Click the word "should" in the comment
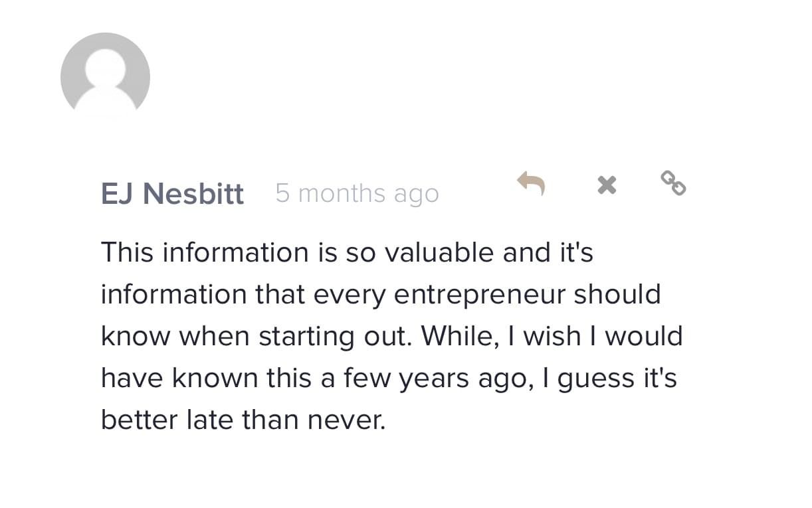812x508 pixels. click(617, 294)
